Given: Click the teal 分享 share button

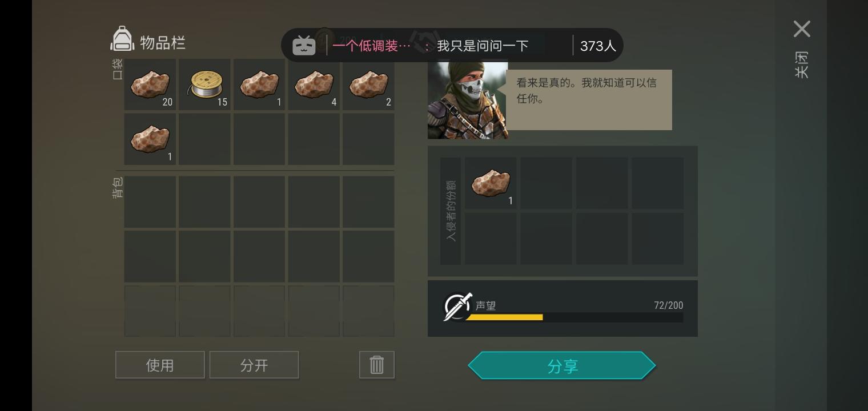Looking at the screenshot, I should [562, 365].
